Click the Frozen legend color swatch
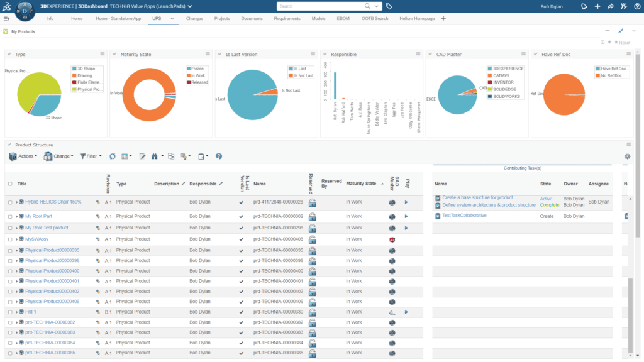 point(189,69)
